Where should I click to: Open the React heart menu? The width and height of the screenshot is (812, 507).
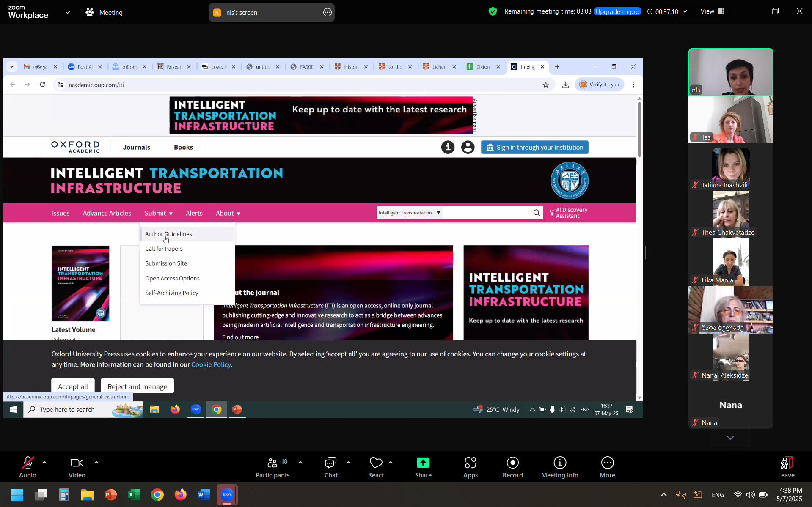(376, 467)
